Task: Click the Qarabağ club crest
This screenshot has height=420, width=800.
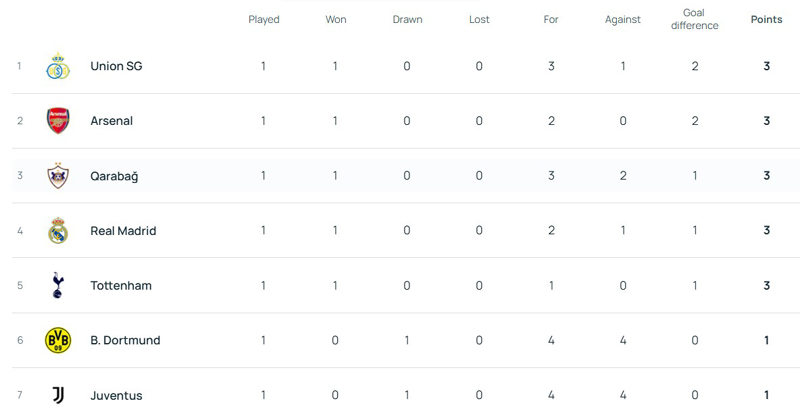Action: 58,176
